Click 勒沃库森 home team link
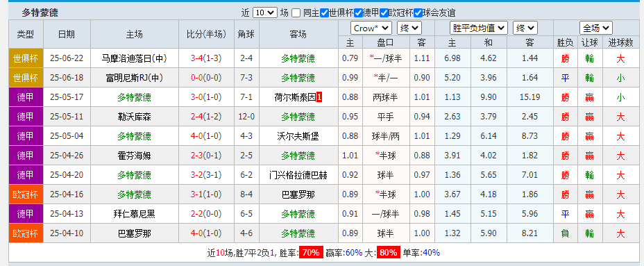This screenshot has width=644, height=266. [135, 117]
